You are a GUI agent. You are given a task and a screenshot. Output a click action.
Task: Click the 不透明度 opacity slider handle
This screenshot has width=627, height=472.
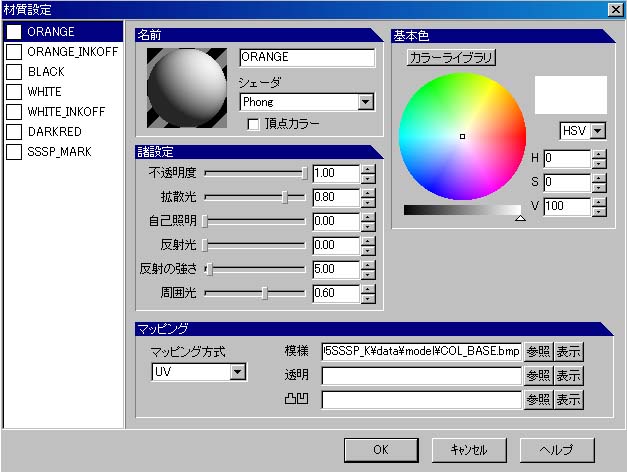[305, 173]
